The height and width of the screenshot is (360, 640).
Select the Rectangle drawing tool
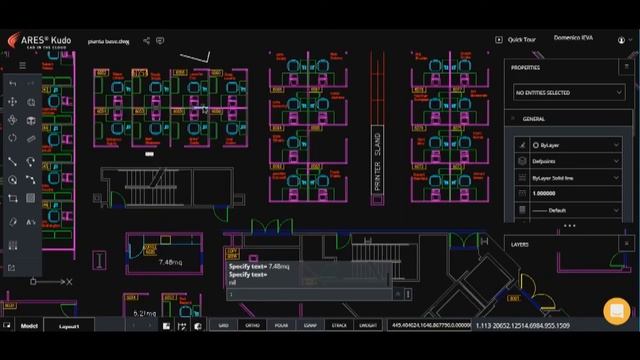pyautogui.click(x=13, y=198)
